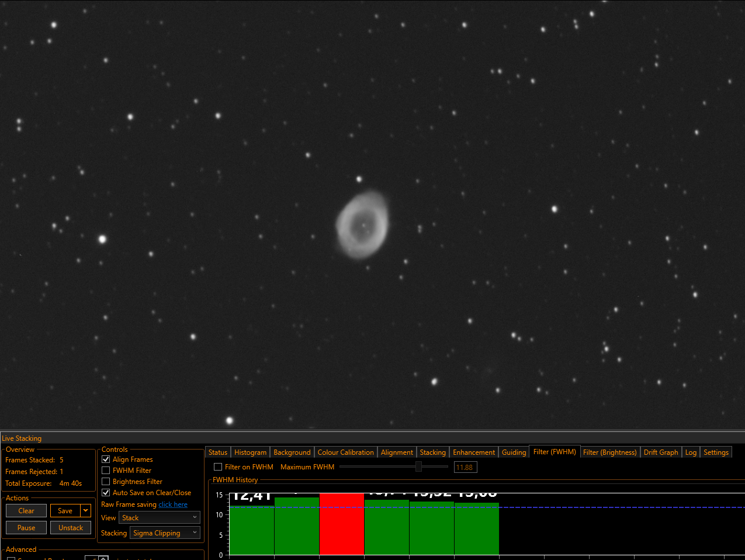Follow the Raw Frame saving 'click here' link

(x=173, y=504)
